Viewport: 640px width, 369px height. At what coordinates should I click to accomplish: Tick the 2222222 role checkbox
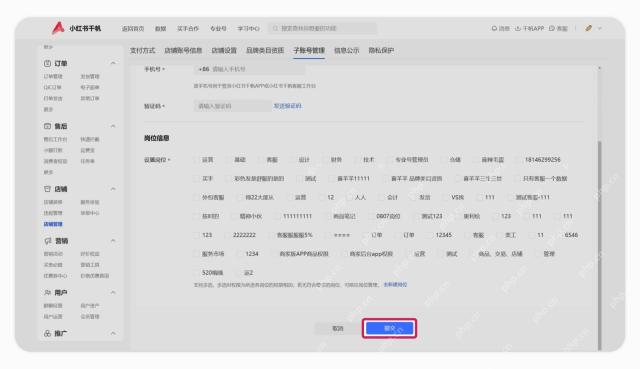[228, 235]
